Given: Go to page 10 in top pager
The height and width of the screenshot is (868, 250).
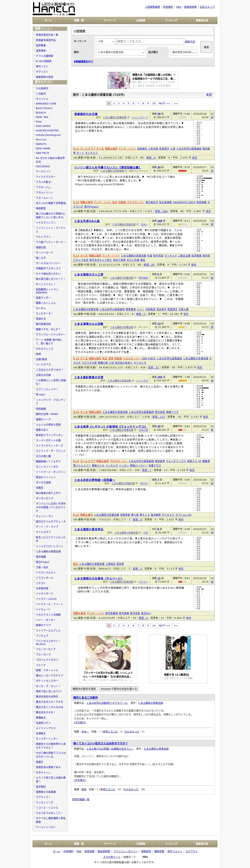Looking at the screenshot, I should coord(154,104).
